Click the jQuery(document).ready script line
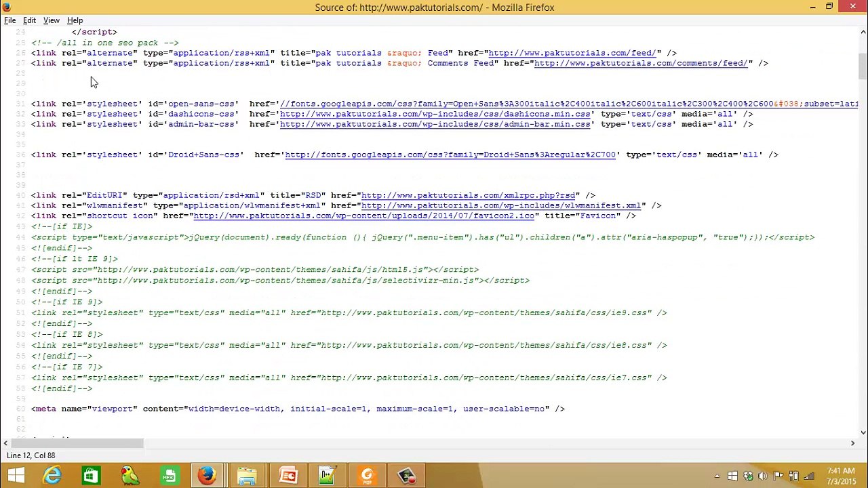The width and height of the screenshot is (868, 488). [422, 237]
